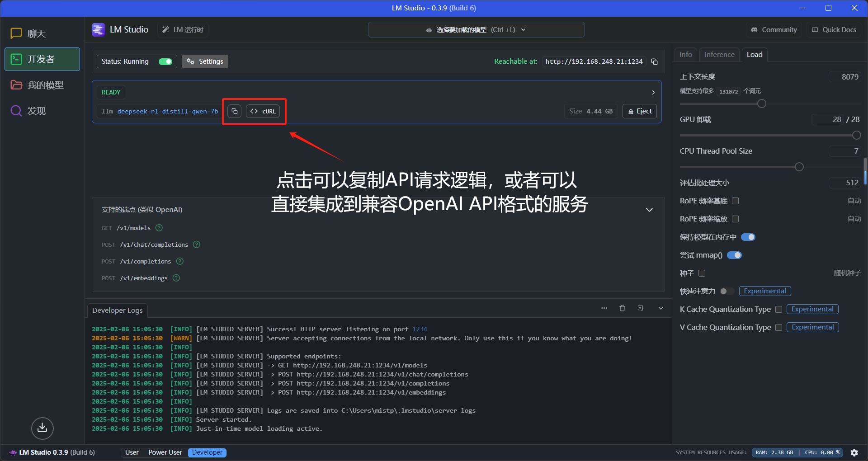Copy cURL request for the model

tap(263, 111)
